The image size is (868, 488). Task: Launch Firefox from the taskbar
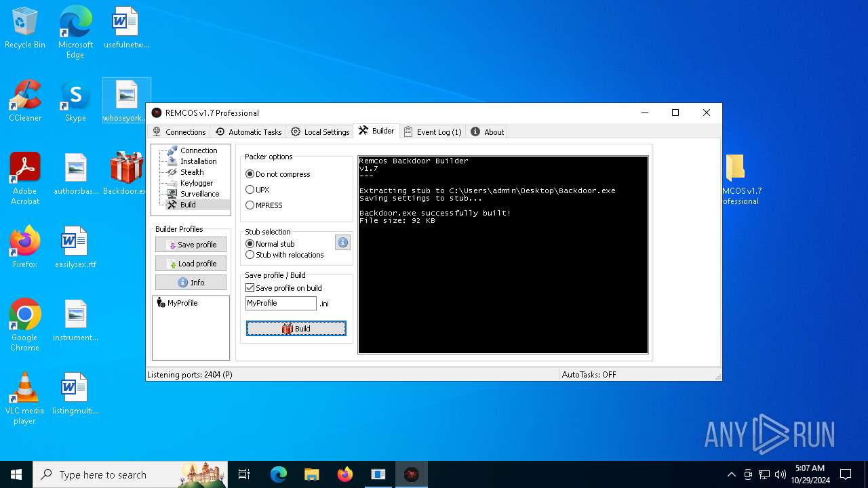coord(344,474)
